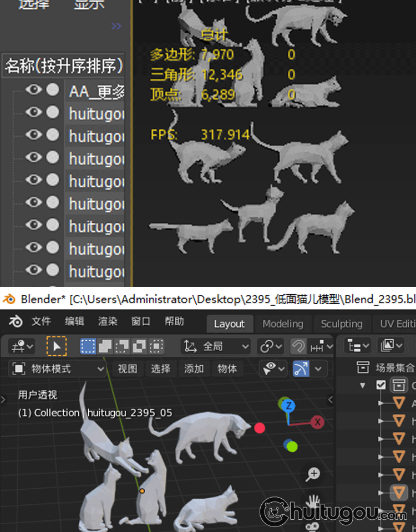
Task: Open the 编辑 menu
Action: pos(74,321)
